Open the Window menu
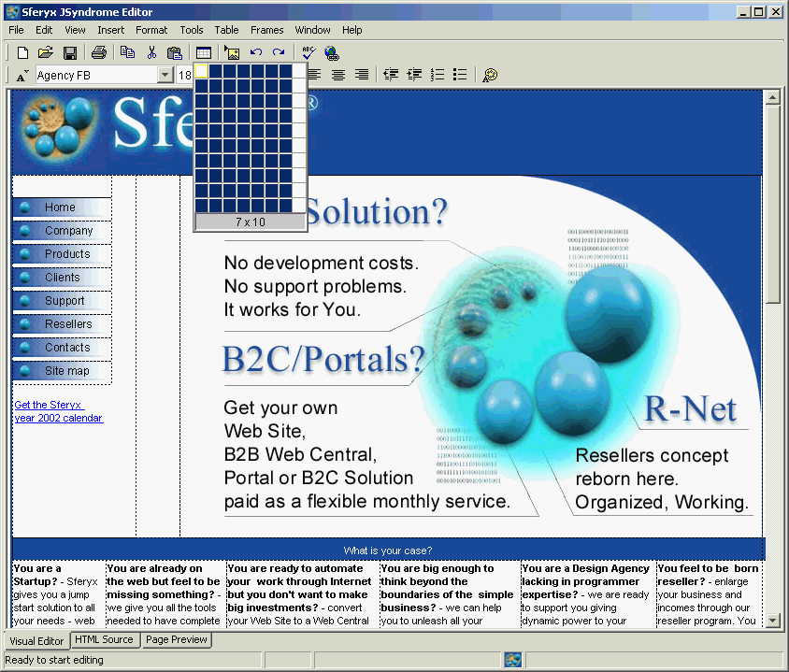Screen dimensions: 789x672 pyautogui.click(x=312, y=30)
